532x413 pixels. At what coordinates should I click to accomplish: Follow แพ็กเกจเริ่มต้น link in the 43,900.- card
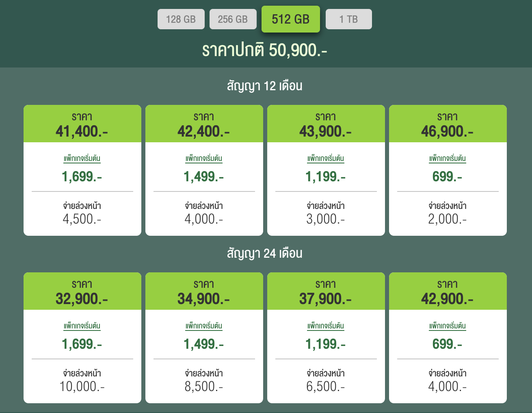click(326, 159)
